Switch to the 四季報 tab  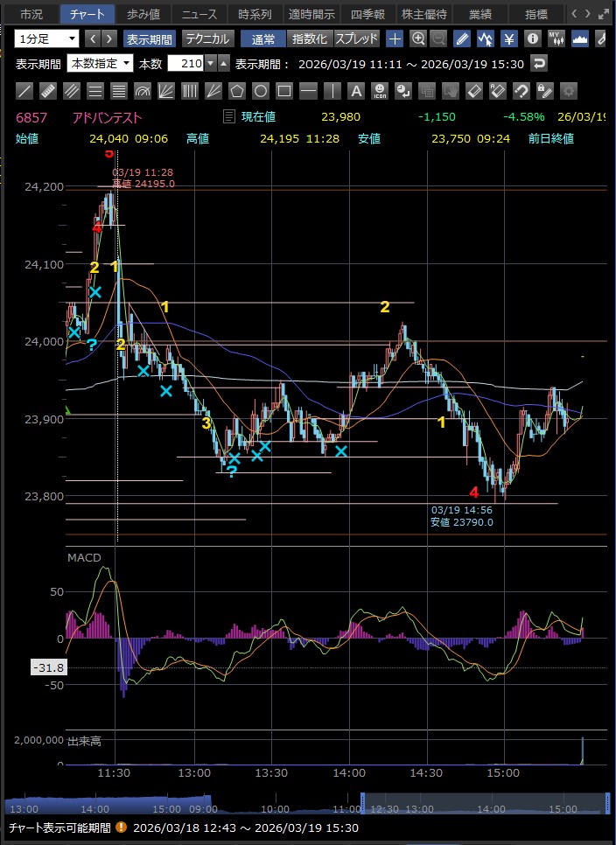[367, 14]
